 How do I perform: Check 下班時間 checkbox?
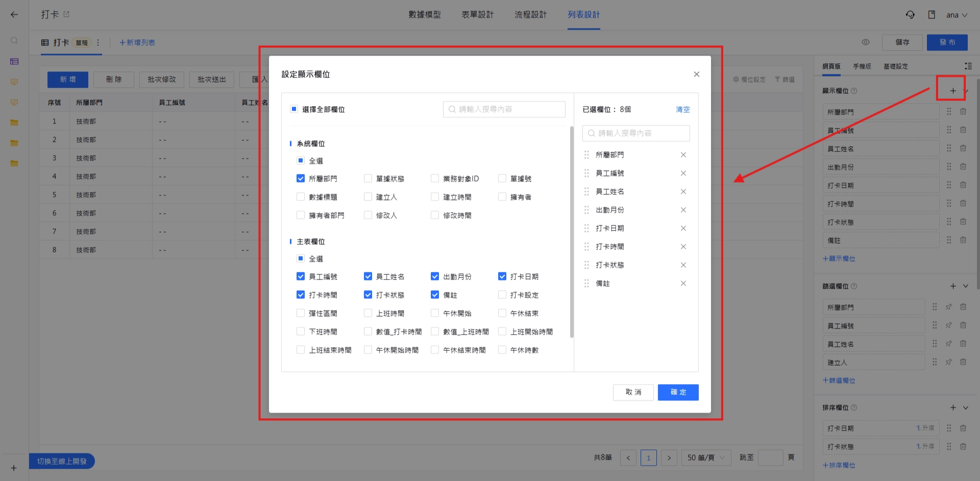pos(301,332)
